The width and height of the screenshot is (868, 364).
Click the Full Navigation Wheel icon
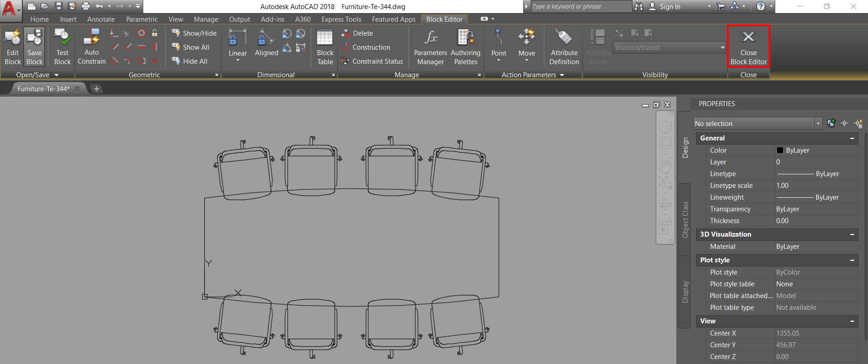(x=665, y=144)
